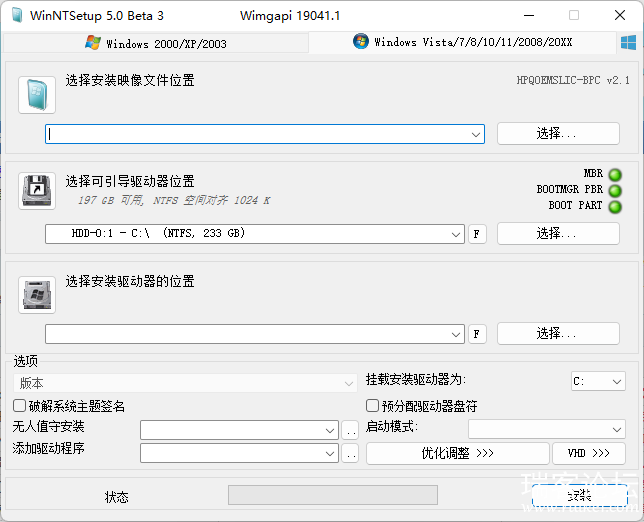Click 选择... button for installation drive
The image size is (644, 522).
(558, 333)
